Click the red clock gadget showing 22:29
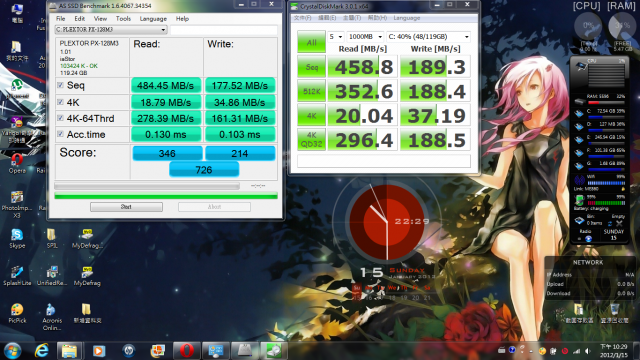Screen dimensions: 640x360 [x=387, y=222]
